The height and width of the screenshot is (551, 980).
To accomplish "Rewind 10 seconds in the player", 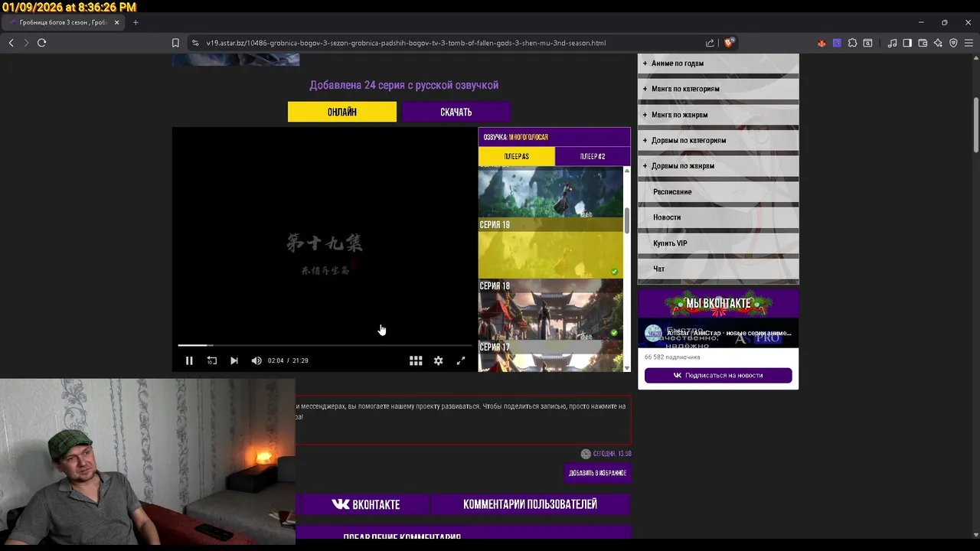I will 212,360.
